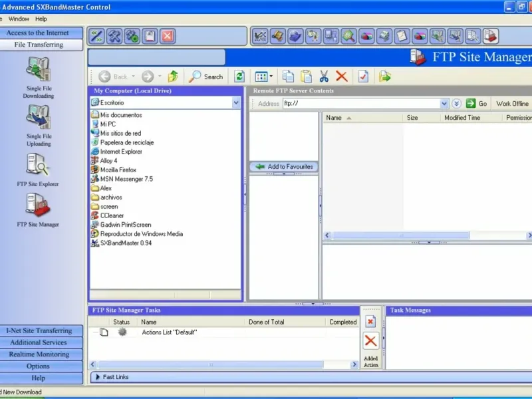The height and width of the screenshot is (399, 532).
Task: Cut selected files with scissors icon
Action: pos(324,76)
